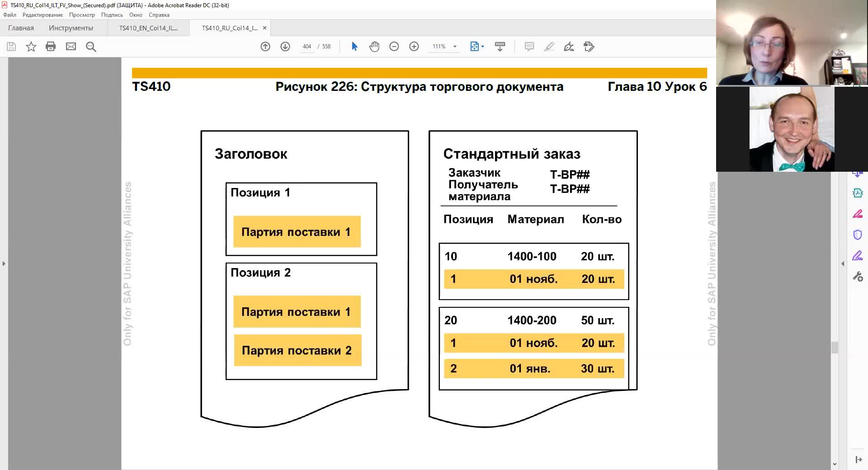This screenshot has width=868, height=470.
Task: Open the Protect shield sidebar tool
Action: (858, 235)
